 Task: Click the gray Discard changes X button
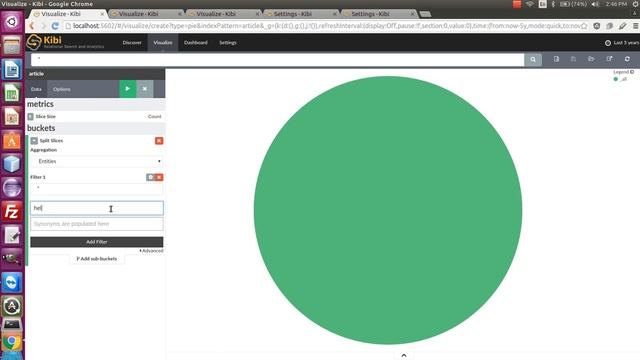coord(145,89)
